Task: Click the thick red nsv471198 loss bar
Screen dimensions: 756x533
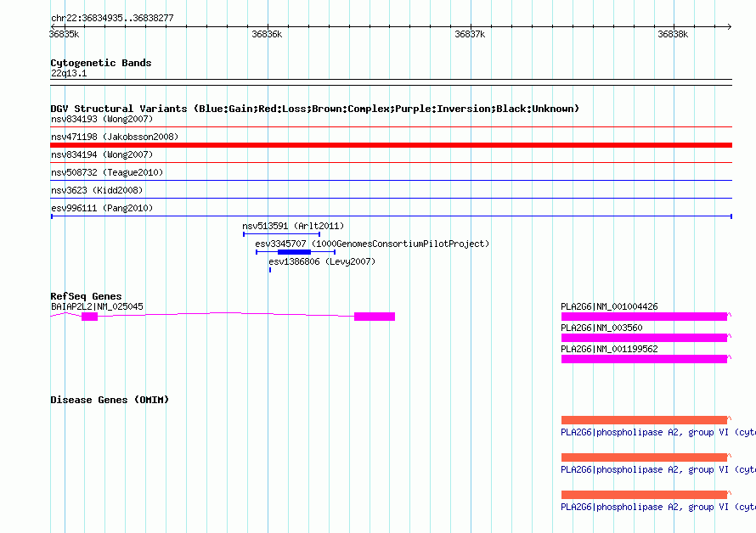Action: point(391,145)
